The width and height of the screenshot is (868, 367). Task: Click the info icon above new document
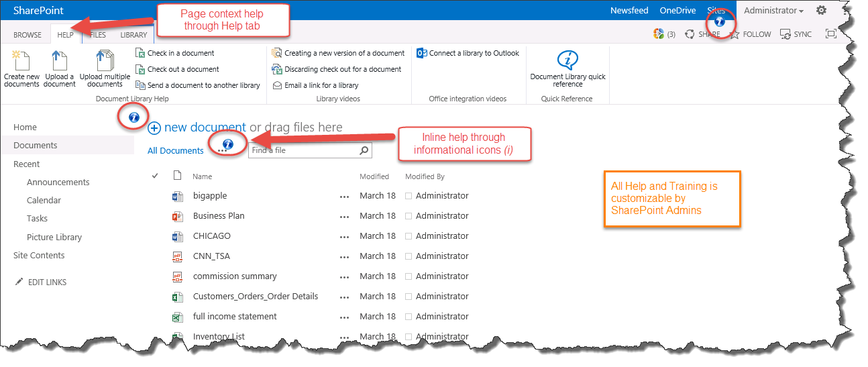pyautogui.click(x=133, y=117)
